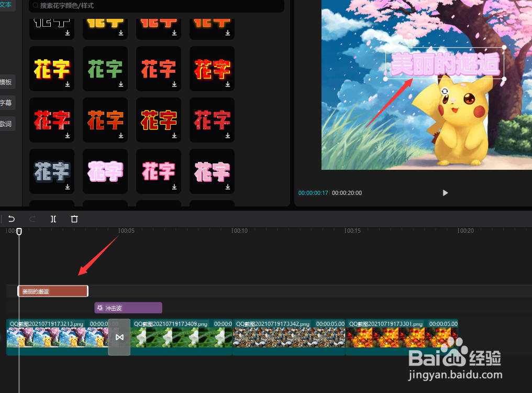
Task: Select the purple 冲击波 effect clip
Action: 128,308
